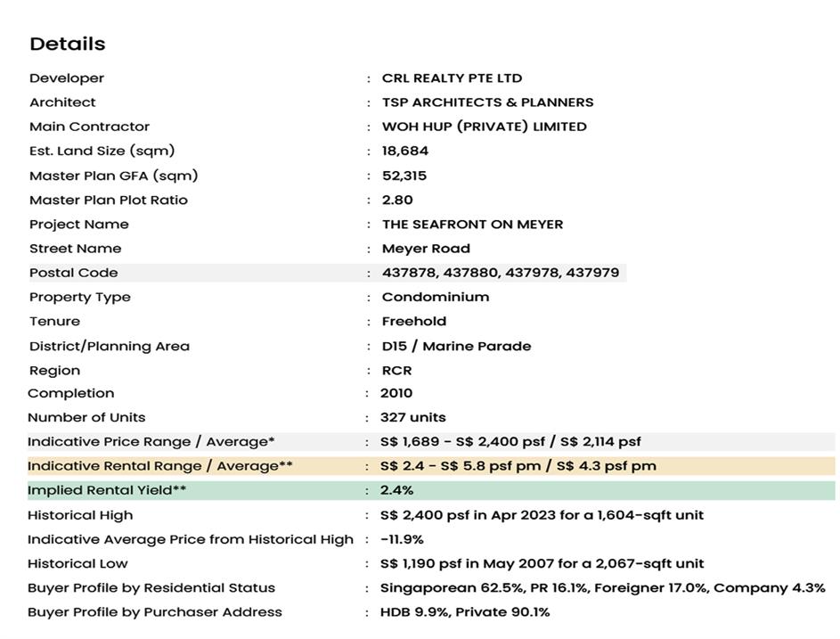Click the Meyer Road street name
The width and height of the screenshot is (840, 639).
426,249
